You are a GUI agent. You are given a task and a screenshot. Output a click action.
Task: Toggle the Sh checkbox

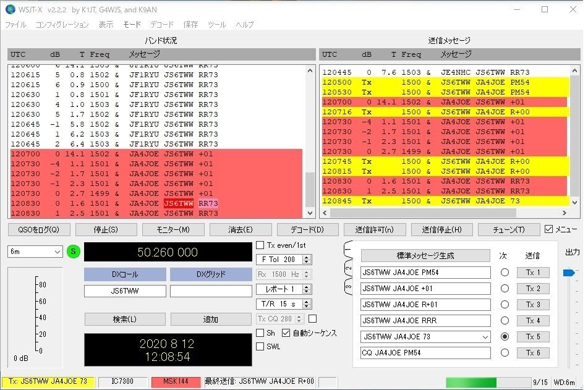260,333
